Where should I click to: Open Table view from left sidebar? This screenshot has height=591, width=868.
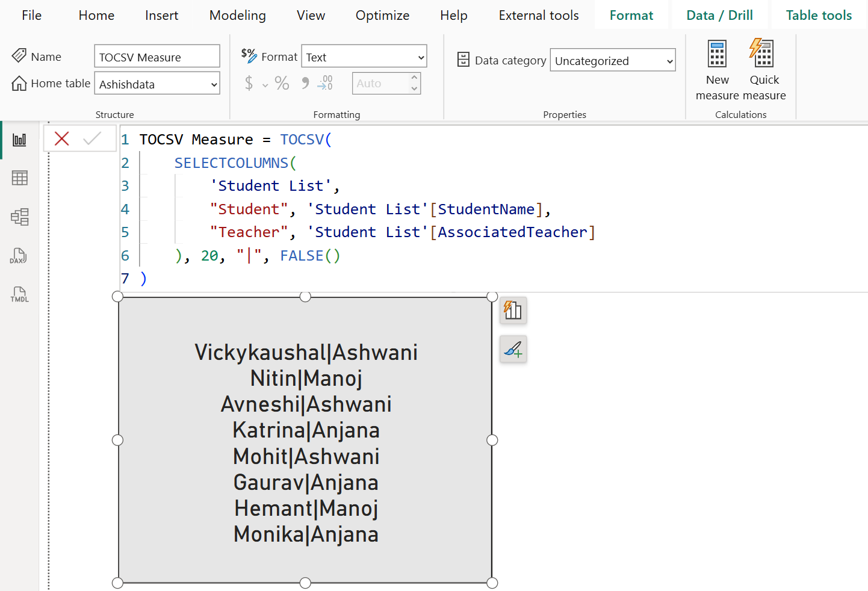tap(19, 178)
